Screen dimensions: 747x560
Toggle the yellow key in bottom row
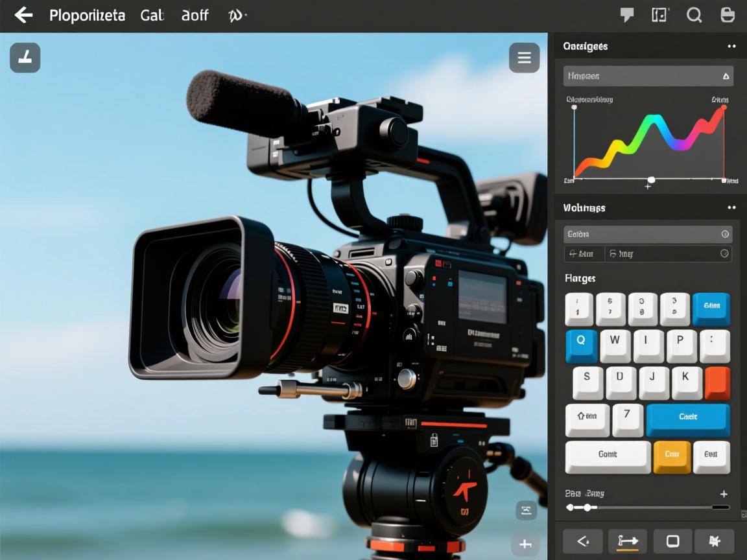672,456
